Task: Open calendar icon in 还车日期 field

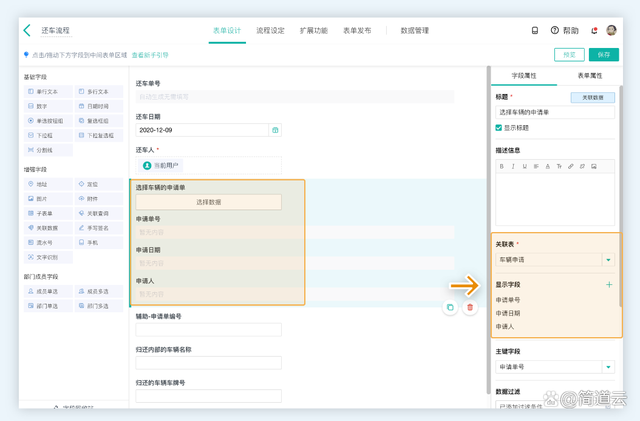Action: click(x=275, y=130)
